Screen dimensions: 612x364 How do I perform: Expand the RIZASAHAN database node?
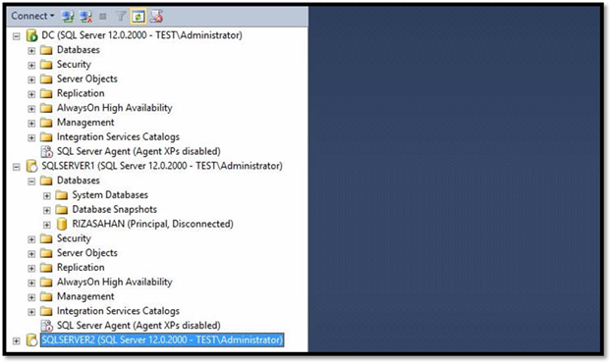pyautogui.click(x=47, y=225)
